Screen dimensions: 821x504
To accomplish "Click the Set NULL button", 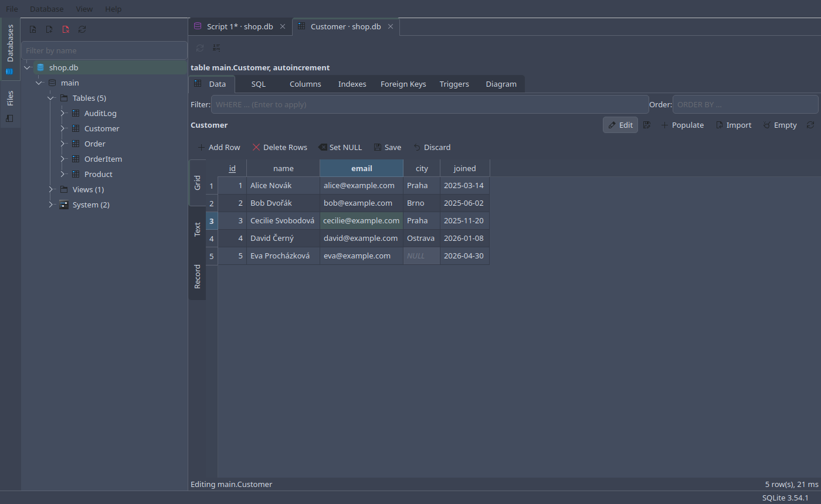I will [340, 147].
